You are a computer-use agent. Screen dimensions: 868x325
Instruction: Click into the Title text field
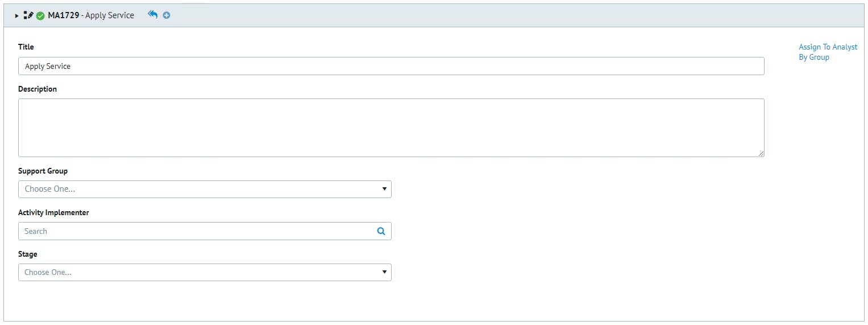coord(391,66)
